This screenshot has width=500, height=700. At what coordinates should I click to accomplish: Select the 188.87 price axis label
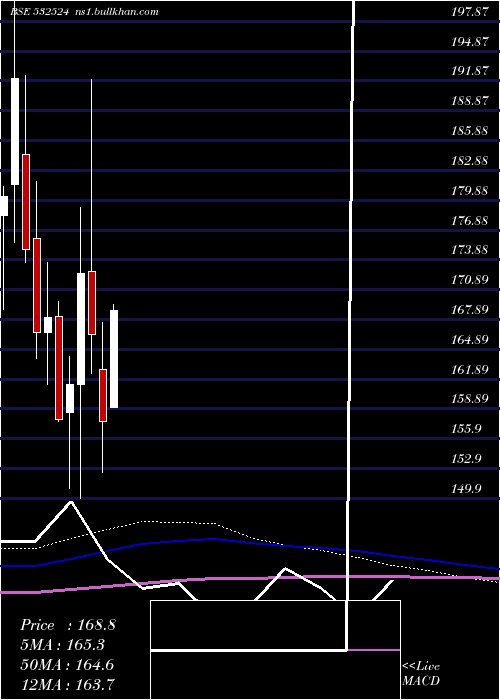[x=469, y=101]
